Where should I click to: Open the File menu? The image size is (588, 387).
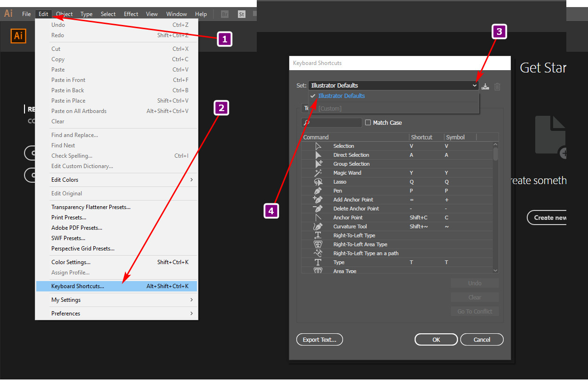click(x=26, y=14)
